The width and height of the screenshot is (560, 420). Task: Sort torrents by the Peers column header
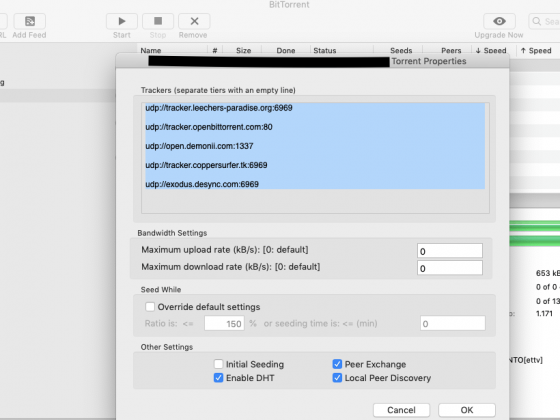[451, 51]
